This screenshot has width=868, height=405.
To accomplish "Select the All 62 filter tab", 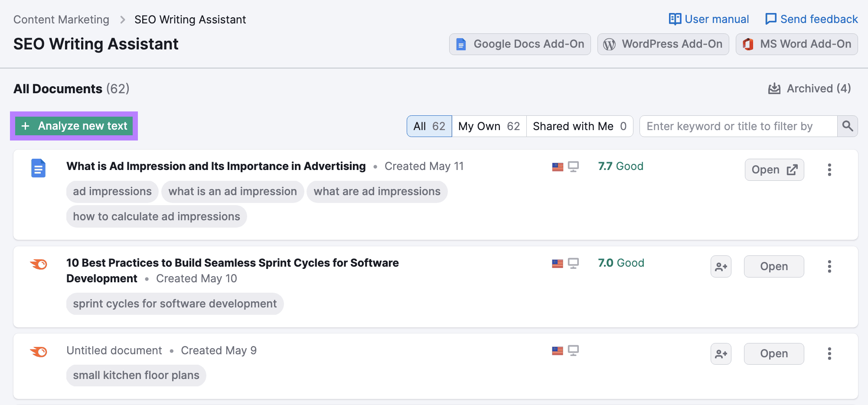I will point(429,126).
